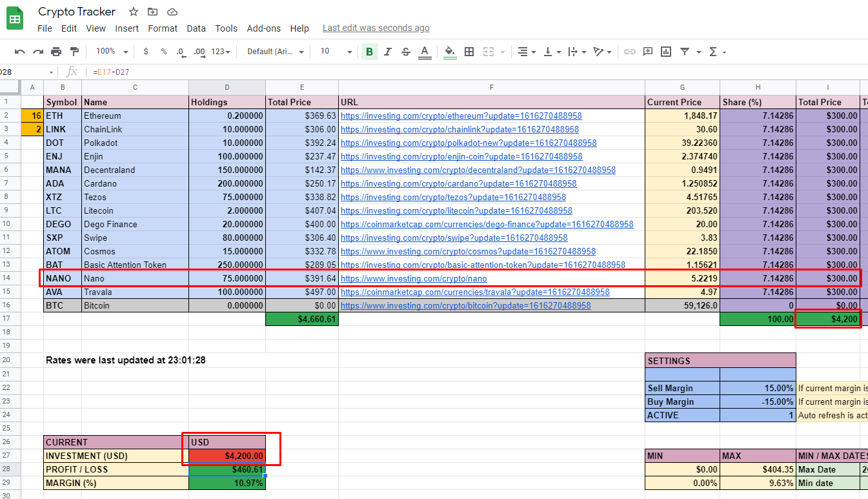Redo the last action
The image size is (868, 499).
[38, 52]
